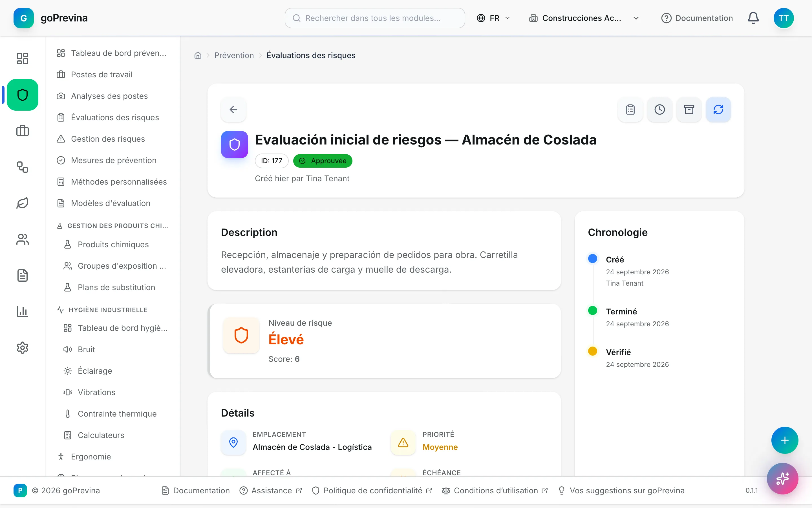
Task: Open the people module icon in left rail
Action: 23,239
